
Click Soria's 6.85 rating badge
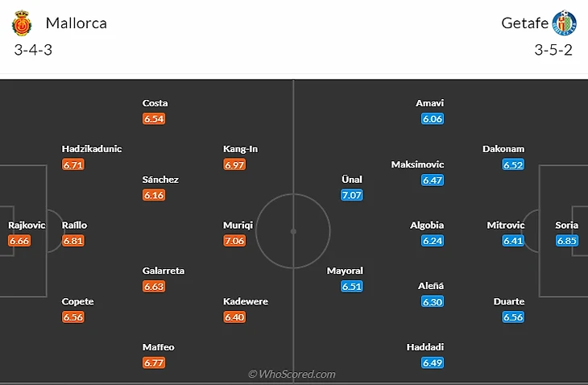(567, 241)
